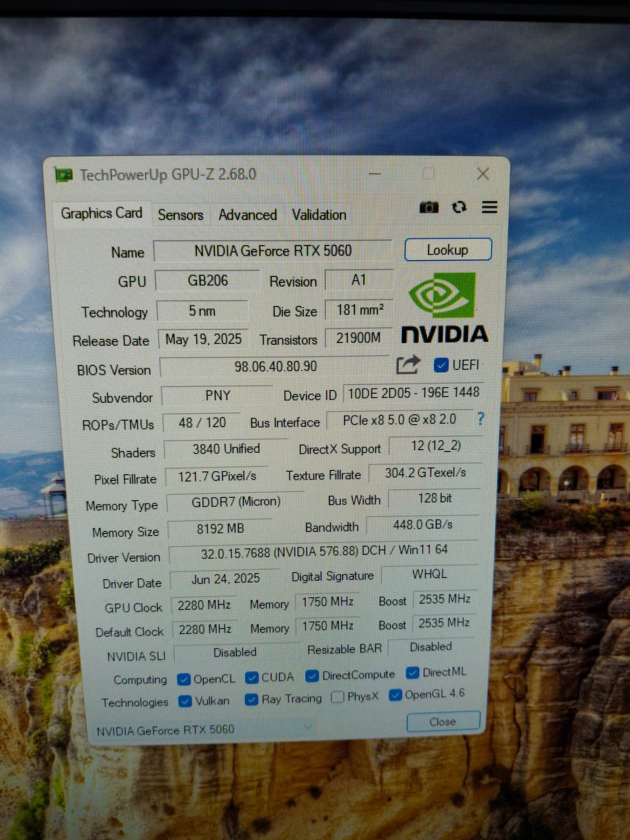
Task: Click the GPU Clock field 2280 MHz
Action: pos(204,606)
